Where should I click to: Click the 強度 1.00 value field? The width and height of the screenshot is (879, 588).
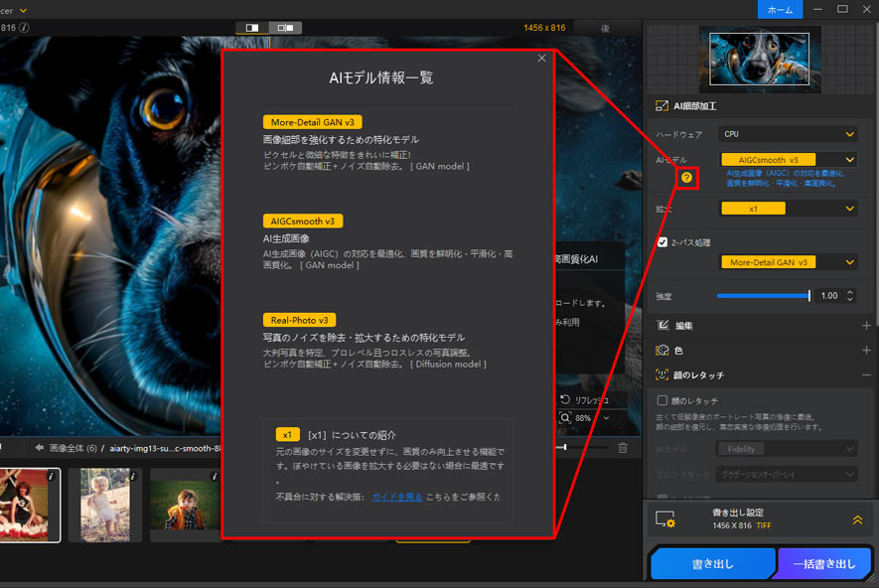coord(829,295)
